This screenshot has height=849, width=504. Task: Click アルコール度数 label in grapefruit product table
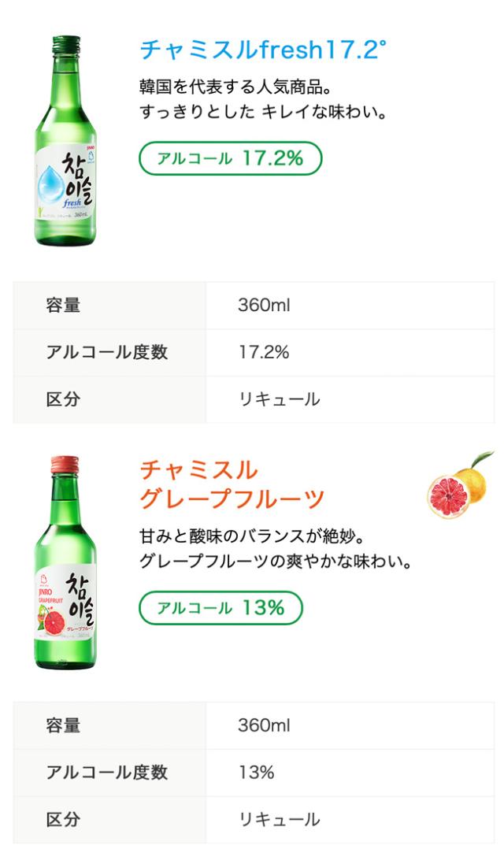coord(107,773)
